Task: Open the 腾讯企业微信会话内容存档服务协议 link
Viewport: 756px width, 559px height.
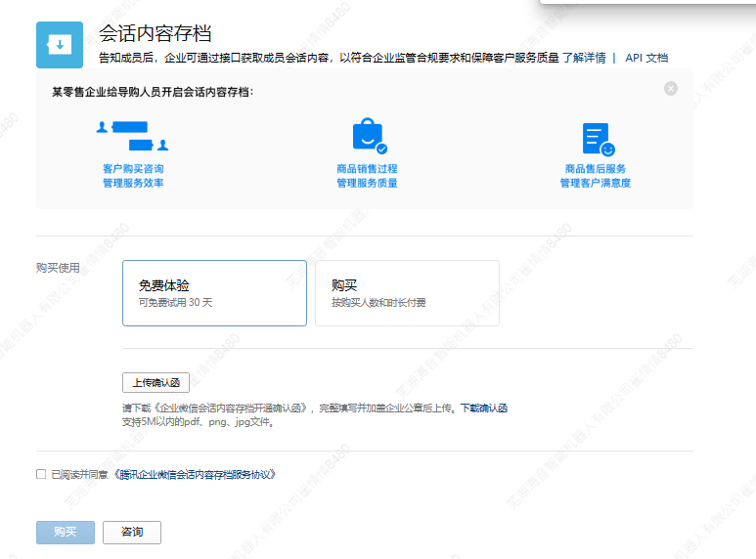Action: 195,474
